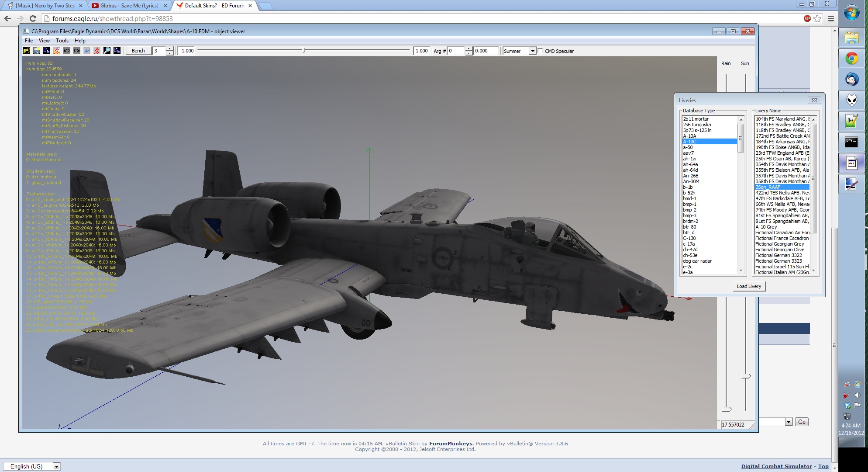
Task: Click the Sun slider handle
Action: 746,376
